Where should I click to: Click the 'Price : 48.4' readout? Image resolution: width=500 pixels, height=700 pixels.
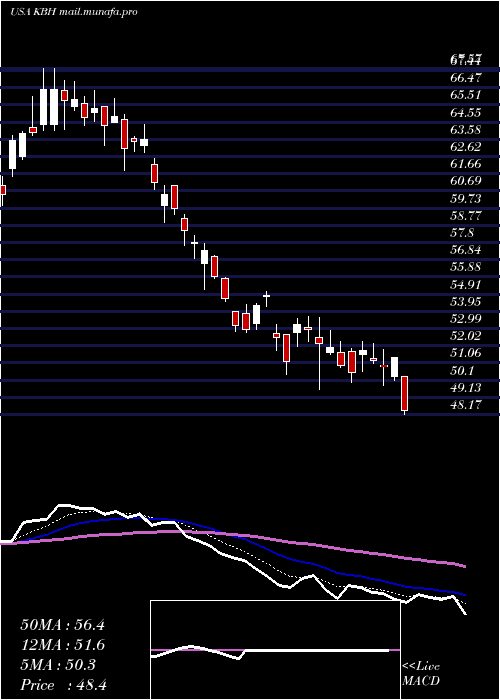[63, 684]
